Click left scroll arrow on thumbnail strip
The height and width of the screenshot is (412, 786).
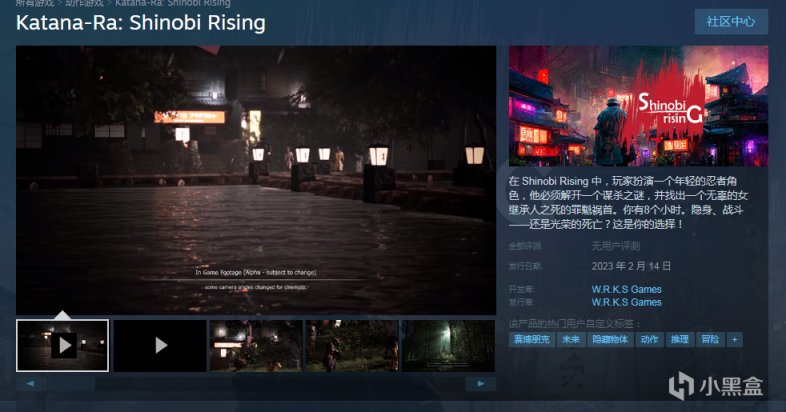(31, 383)
